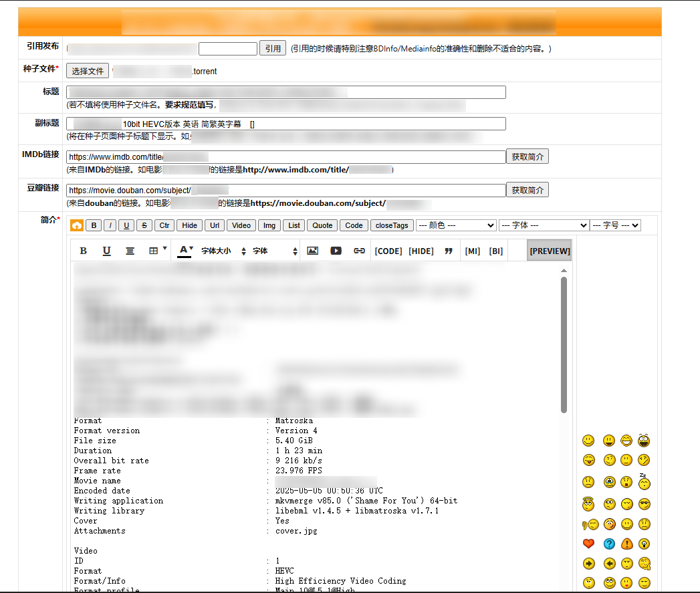Insert the red heart emoticon
This screenshot has width=700, height=593.
coord(588,544)
